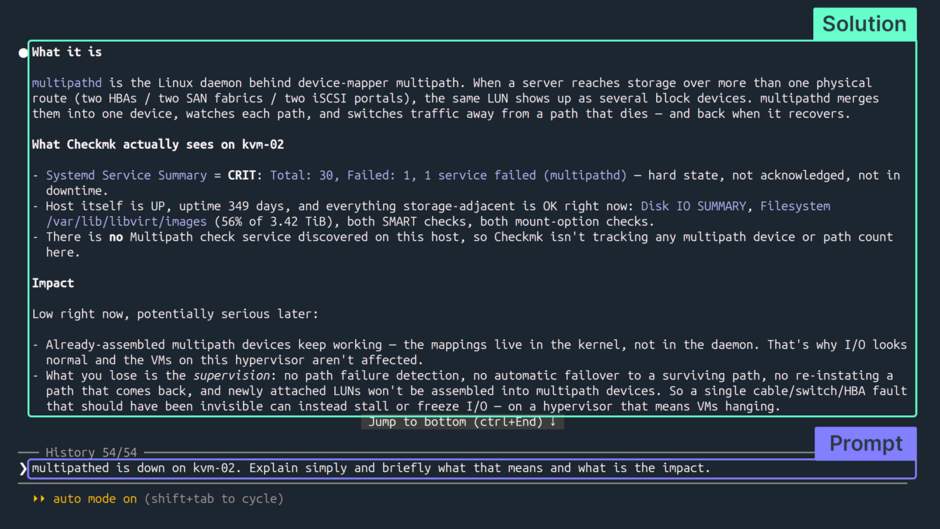Viewport: 940px width, 529px height.
Task: Click the white bullet beside What it is
Action: tap(23, 53)
